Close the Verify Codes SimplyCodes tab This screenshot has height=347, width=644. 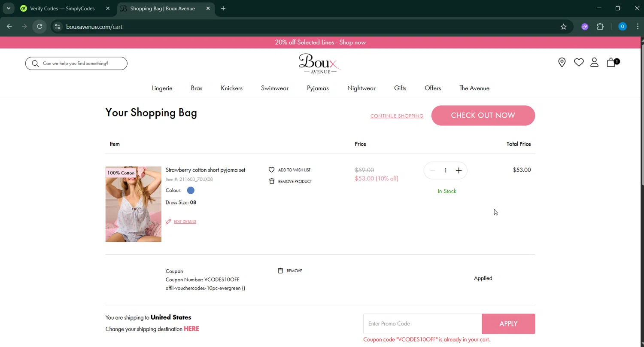(x=108, y=8)
